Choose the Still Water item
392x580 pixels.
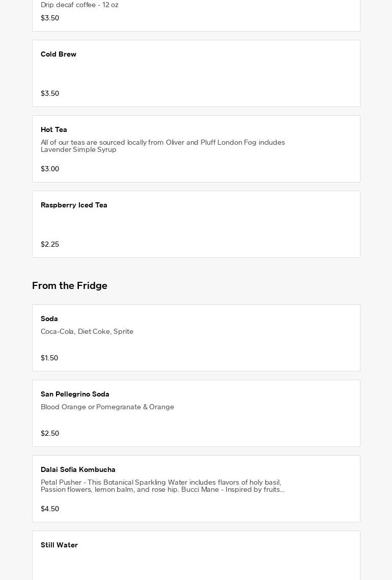pyautogui.click(x=59, y=545)
